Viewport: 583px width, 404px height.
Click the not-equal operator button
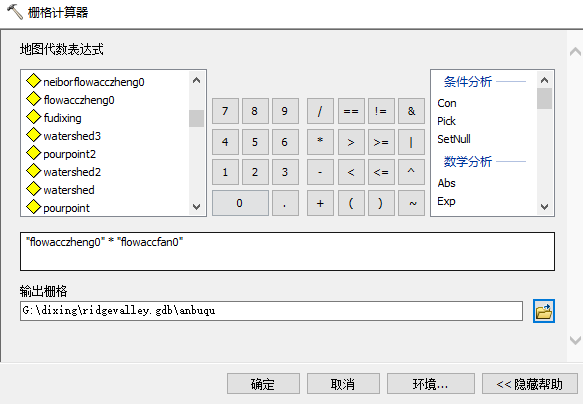pos(381,111)
